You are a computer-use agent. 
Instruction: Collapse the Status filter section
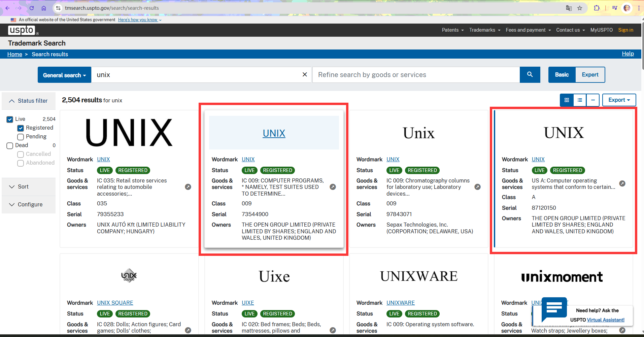click(x=29, y=101)
